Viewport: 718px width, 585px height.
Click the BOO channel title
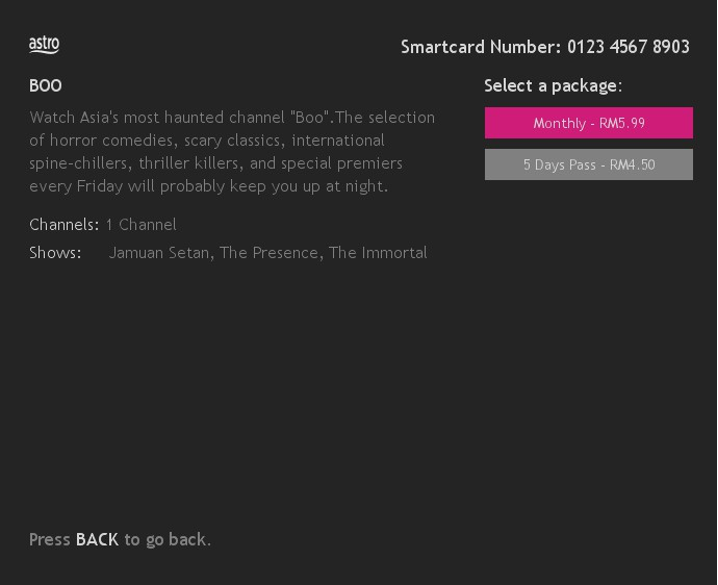click(x=45, y=86)
